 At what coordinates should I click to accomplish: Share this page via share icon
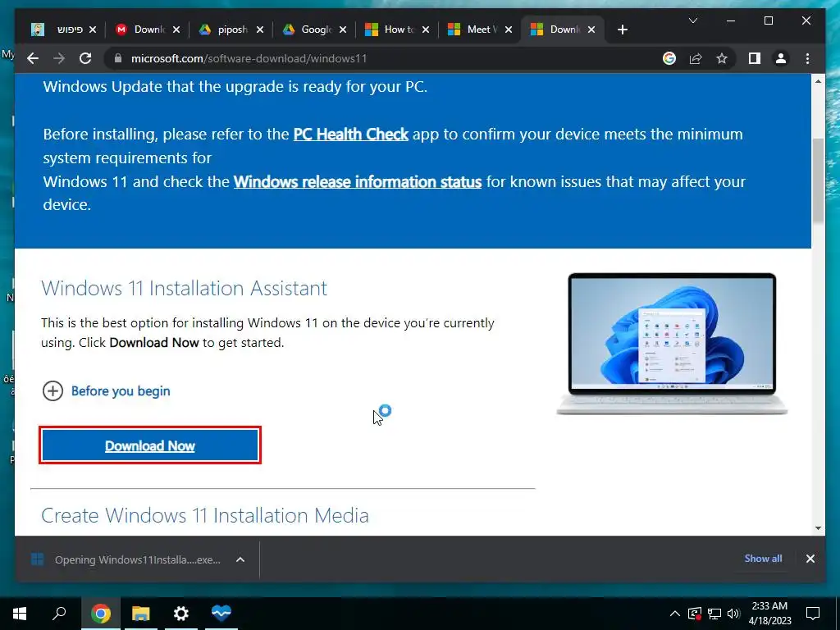(696, 58)
